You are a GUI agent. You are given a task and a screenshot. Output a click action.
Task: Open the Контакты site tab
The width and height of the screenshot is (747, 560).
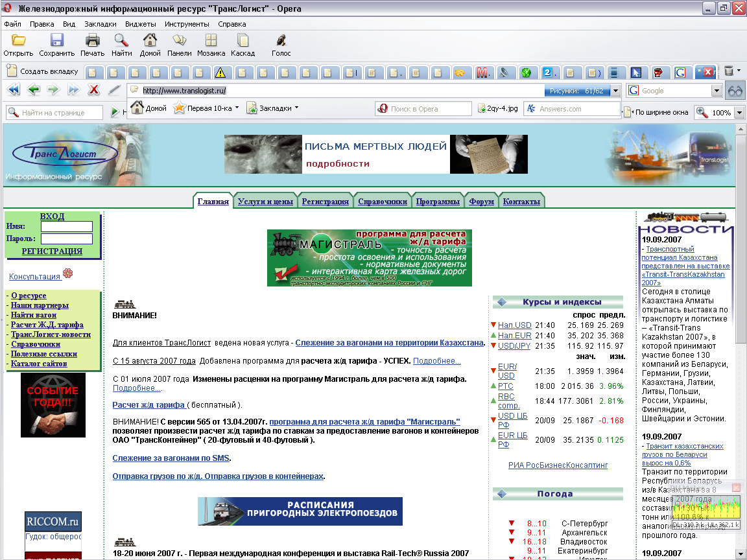click(521, 202)
